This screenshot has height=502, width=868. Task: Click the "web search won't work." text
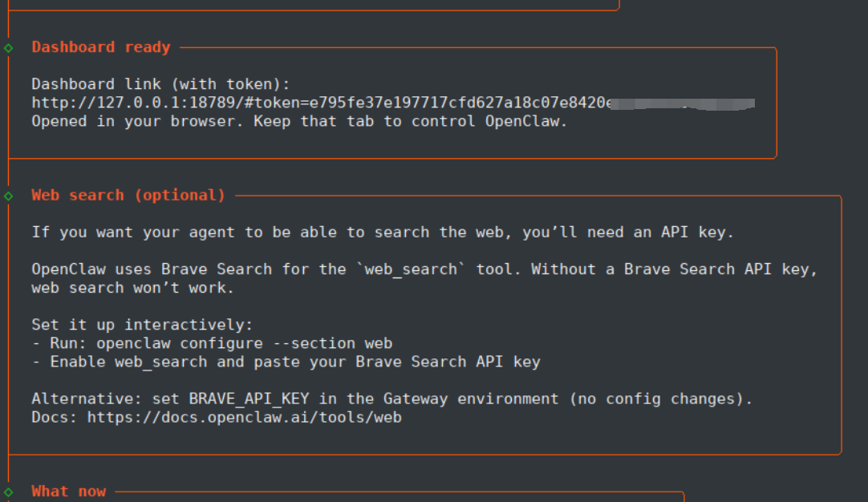coord(132,287)
